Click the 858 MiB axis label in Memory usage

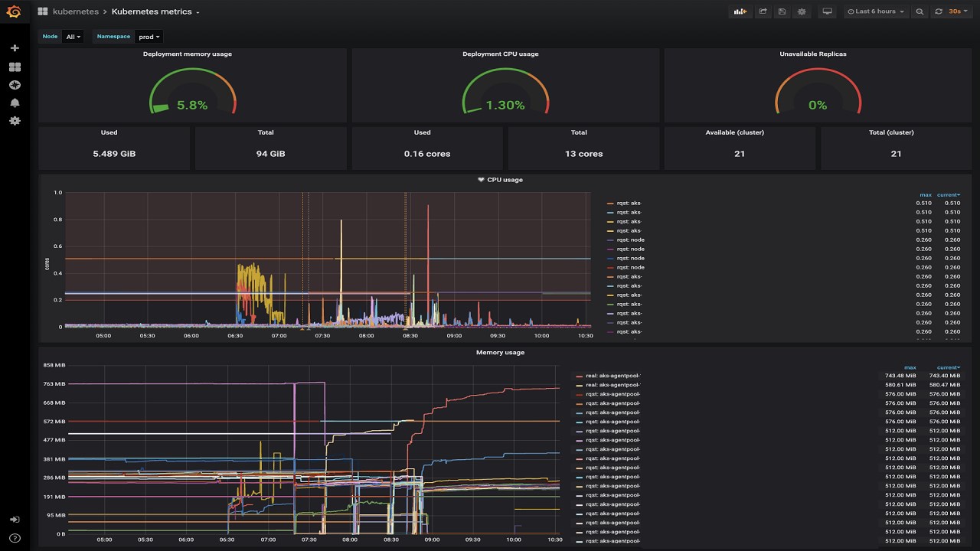tap(54, 366)
